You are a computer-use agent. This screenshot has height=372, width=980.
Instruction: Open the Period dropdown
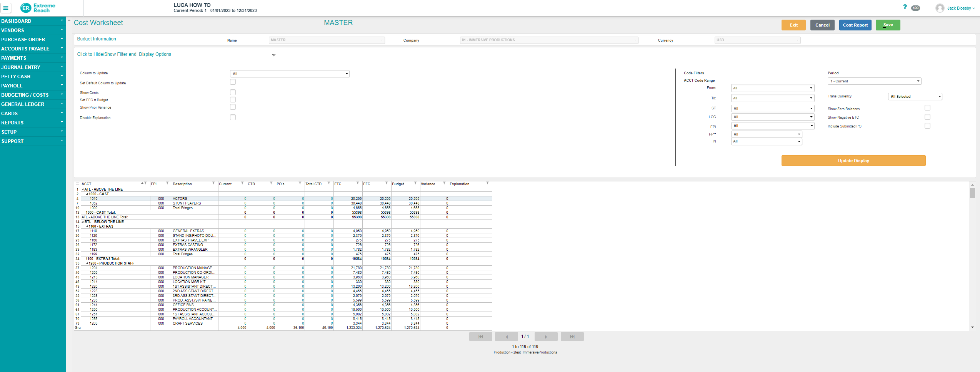pyautogui.click(x=874, y=81)
